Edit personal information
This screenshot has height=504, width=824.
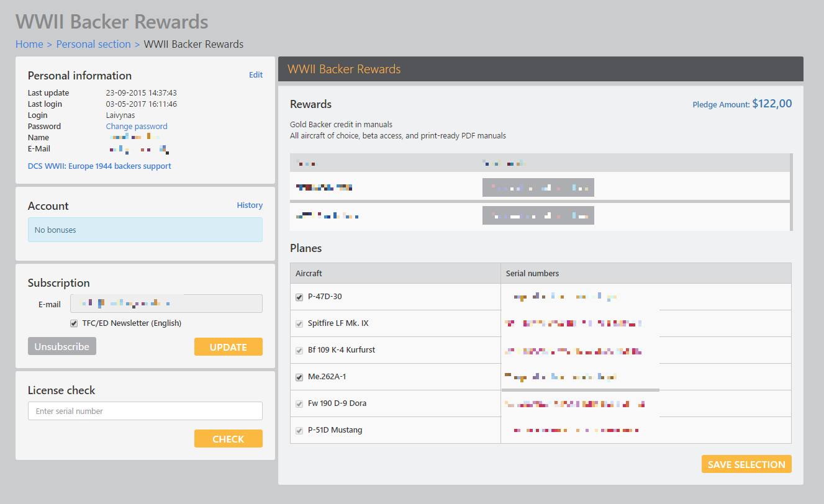(256, 74)
